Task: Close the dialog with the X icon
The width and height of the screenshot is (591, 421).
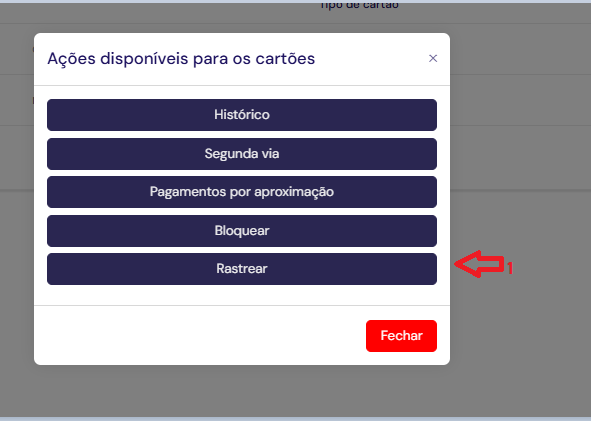Action: 433,58
